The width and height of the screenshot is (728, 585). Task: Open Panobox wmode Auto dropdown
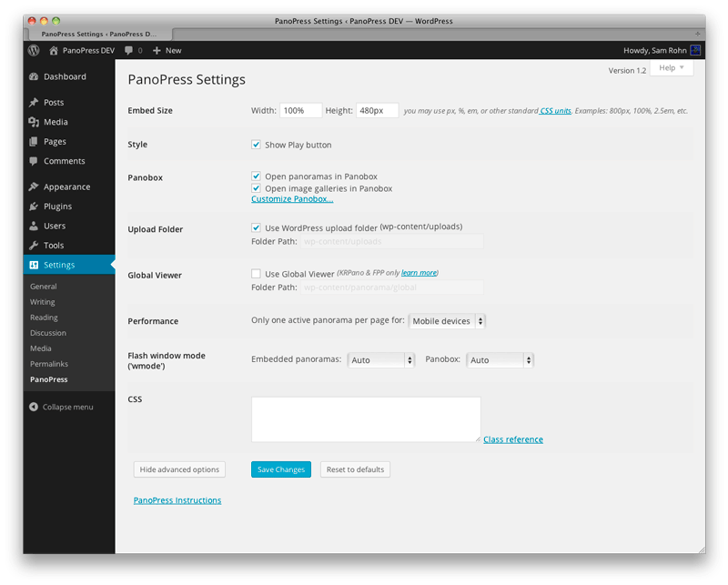(x=500, y=359)
